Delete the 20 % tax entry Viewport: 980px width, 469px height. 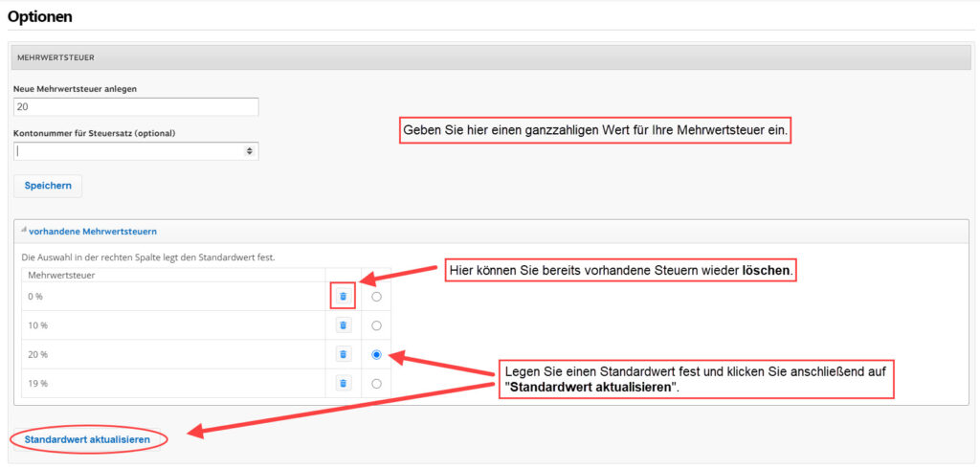343,354
